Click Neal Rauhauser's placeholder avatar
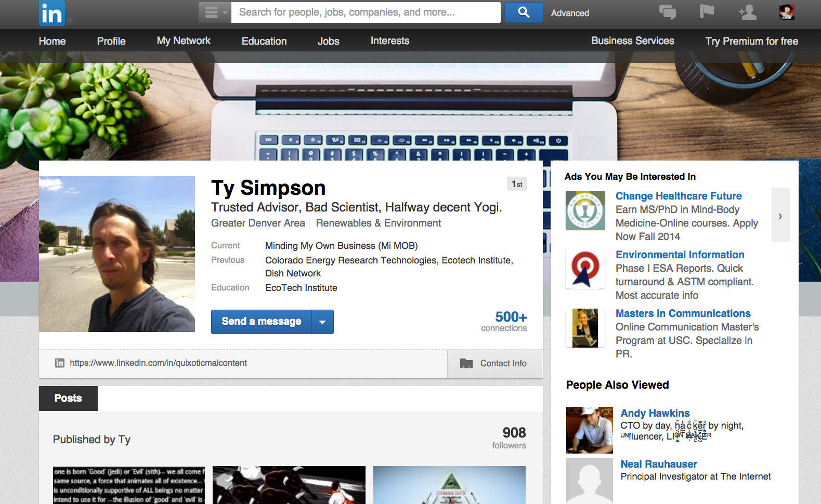 [590, 481]
